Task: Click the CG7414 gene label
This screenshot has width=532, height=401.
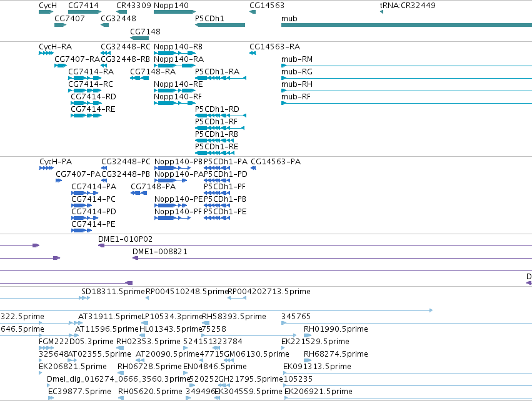Action: click(x=83, y=6)
